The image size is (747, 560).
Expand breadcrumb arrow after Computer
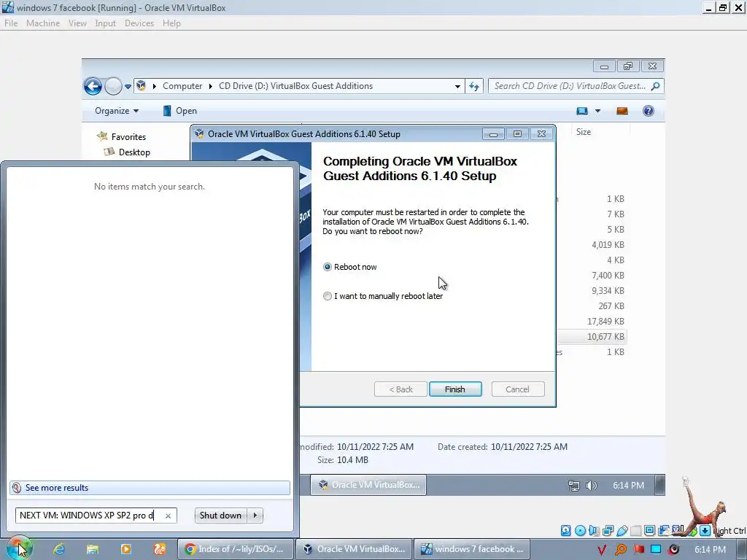tap(211, 86)
